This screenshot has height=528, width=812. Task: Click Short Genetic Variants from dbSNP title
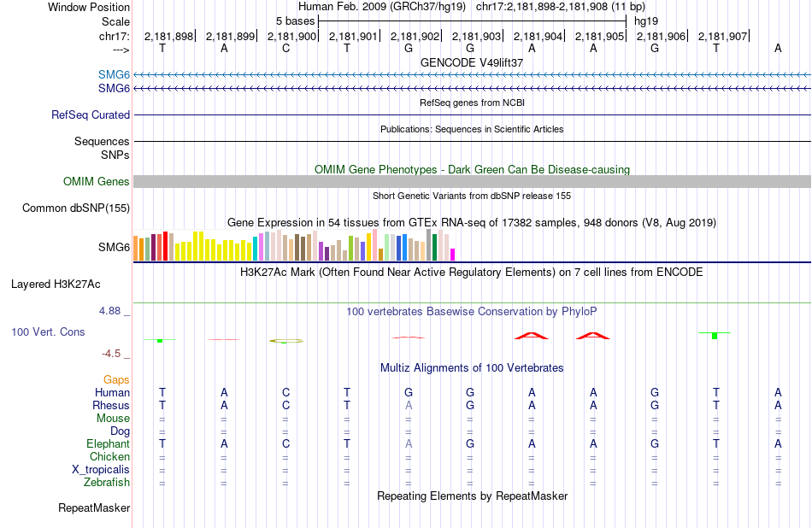tap(472, 196)
